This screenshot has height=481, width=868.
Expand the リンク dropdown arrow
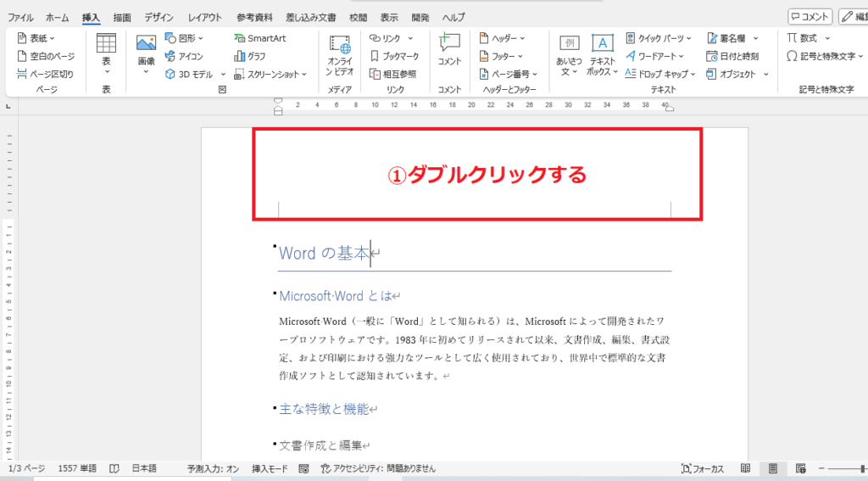(410, 38)
